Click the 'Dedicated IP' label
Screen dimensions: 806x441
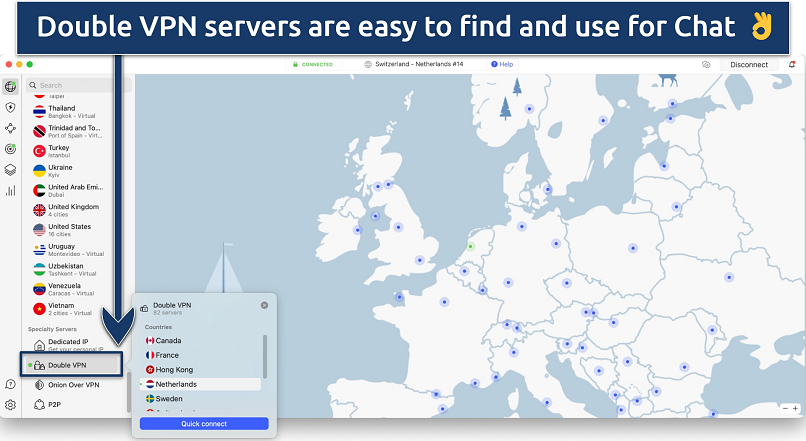point(68,341)
